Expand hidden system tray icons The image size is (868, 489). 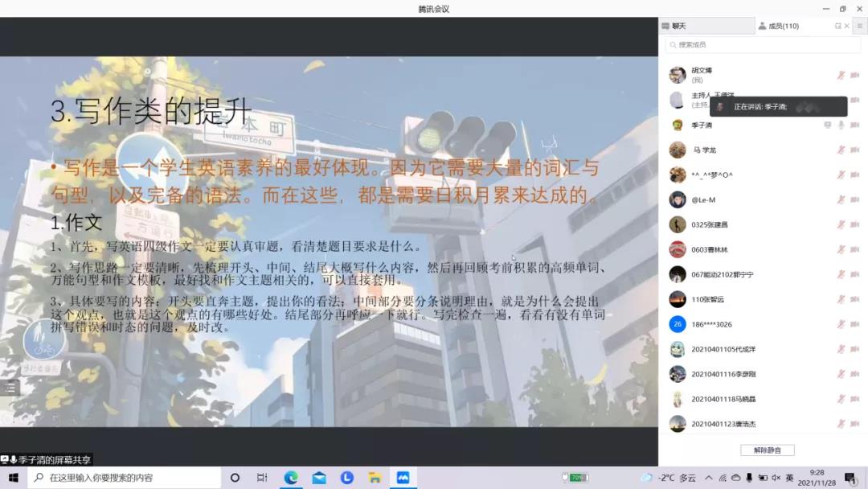click(x=710, y=478)
